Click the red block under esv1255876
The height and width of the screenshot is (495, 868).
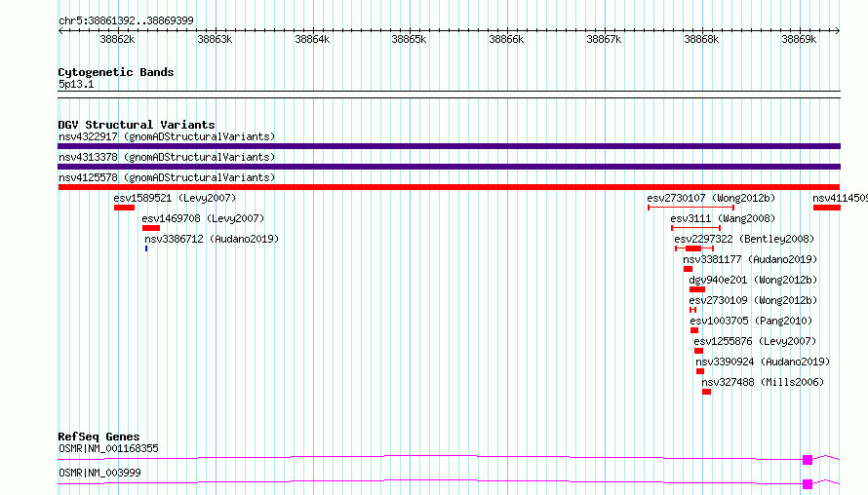[x=698, y=351]
